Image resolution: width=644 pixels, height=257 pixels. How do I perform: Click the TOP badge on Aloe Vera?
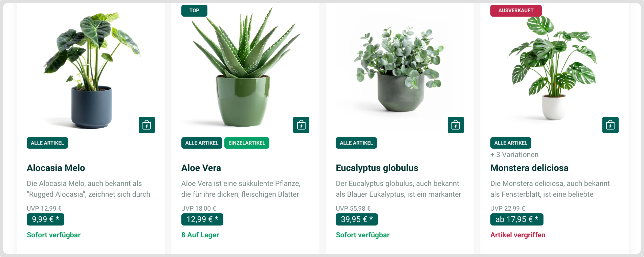tap(194, 10)
